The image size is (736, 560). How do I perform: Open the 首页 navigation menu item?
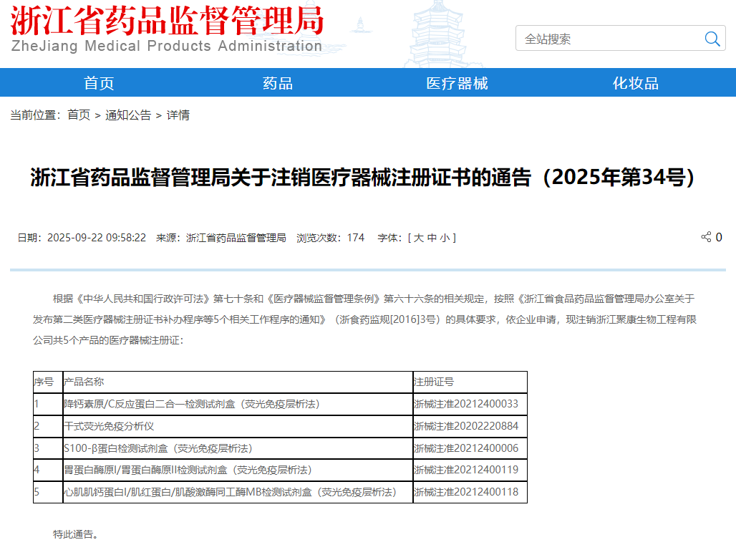click(x=99, y=83)
